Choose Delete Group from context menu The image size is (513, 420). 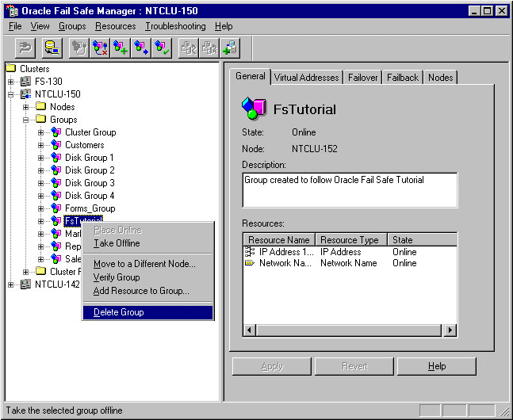[148, 312]
